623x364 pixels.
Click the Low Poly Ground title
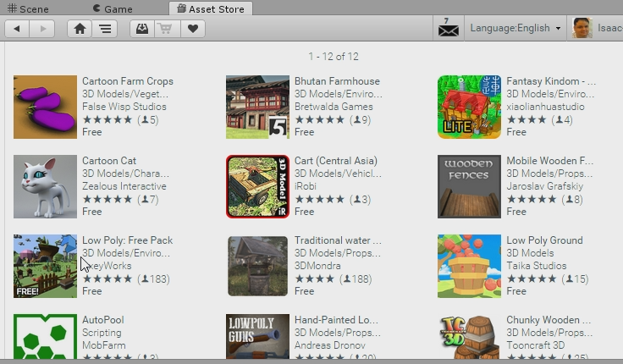(544, 240)
